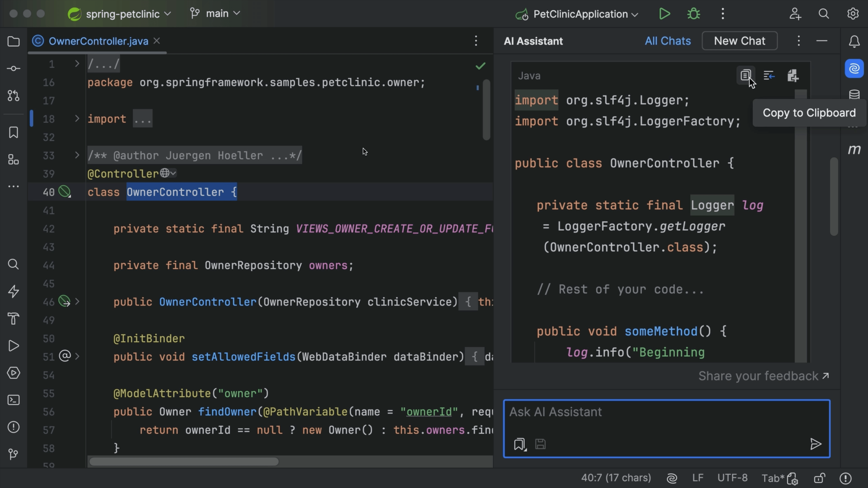
Task: Copy AI code snippet to clipboard
Action: (745, 75)
